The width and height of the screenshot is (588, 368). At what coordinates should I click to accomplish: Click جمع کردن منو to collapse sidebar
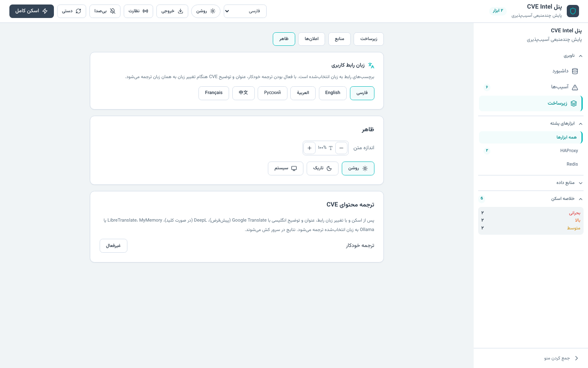531,358
